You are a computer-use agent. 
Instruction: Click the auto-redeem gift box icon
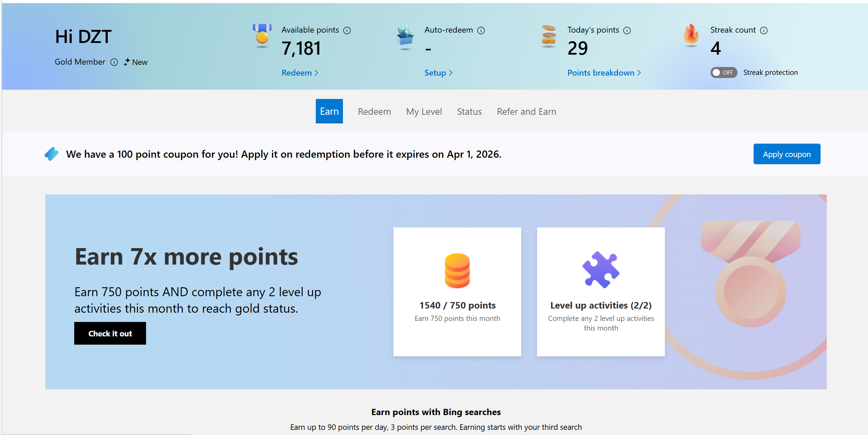click(x=405, y=35)
